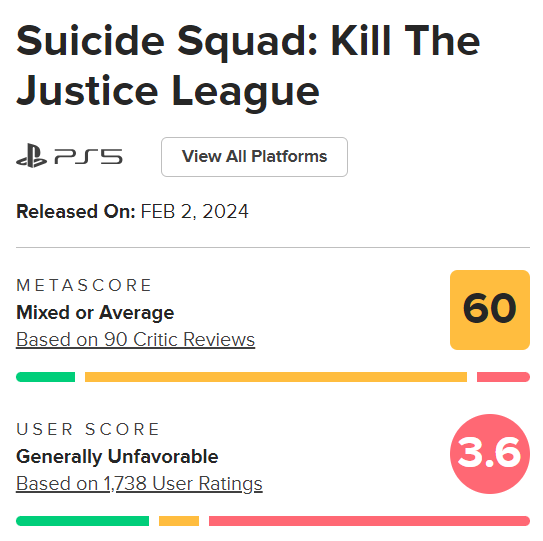The height and width of the screenshot is (541, 543).
Task: Click the Justice League title second line
Action: click(168, 92)
